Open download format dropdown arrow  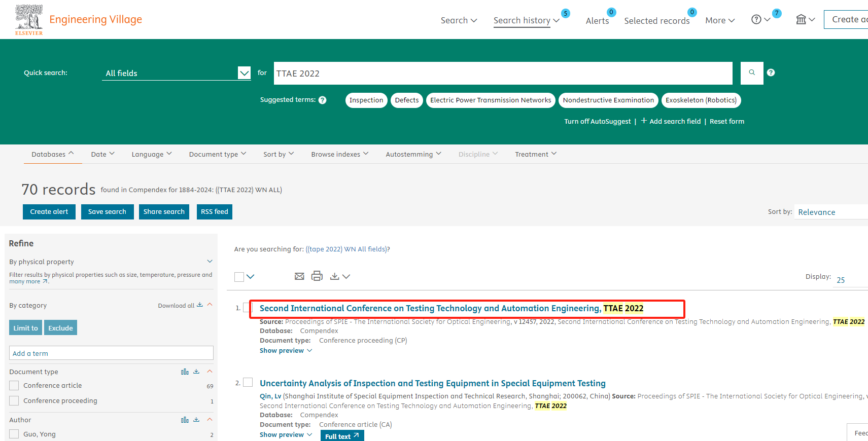pyautogui.click(x=346, y=277)
